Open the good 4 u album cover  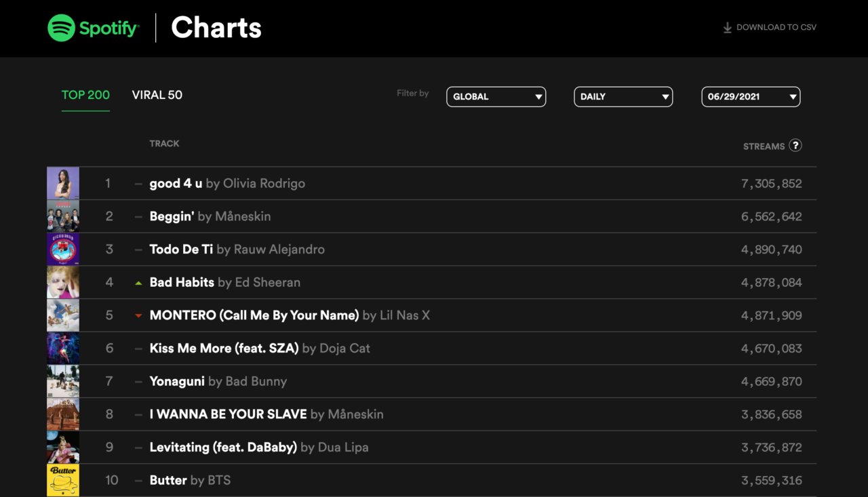click(63, 183)
